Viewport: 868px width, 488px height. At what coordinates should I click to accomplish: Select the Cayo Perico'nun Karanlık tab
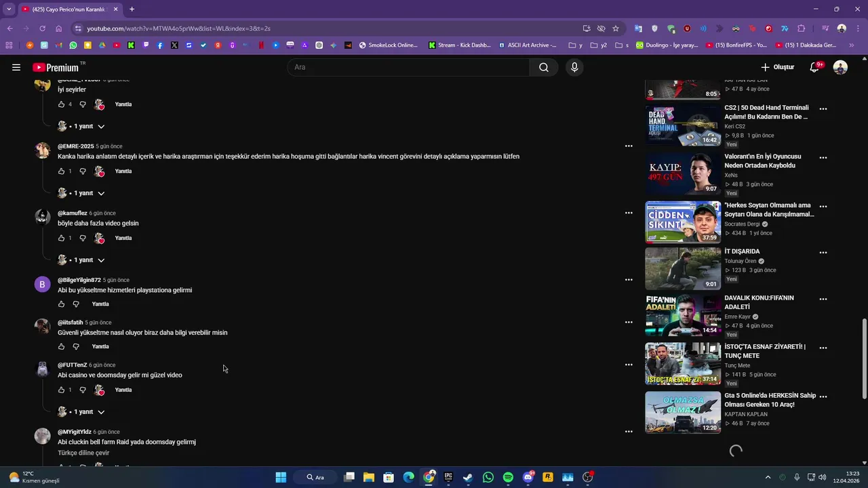(x=70, y=9)
